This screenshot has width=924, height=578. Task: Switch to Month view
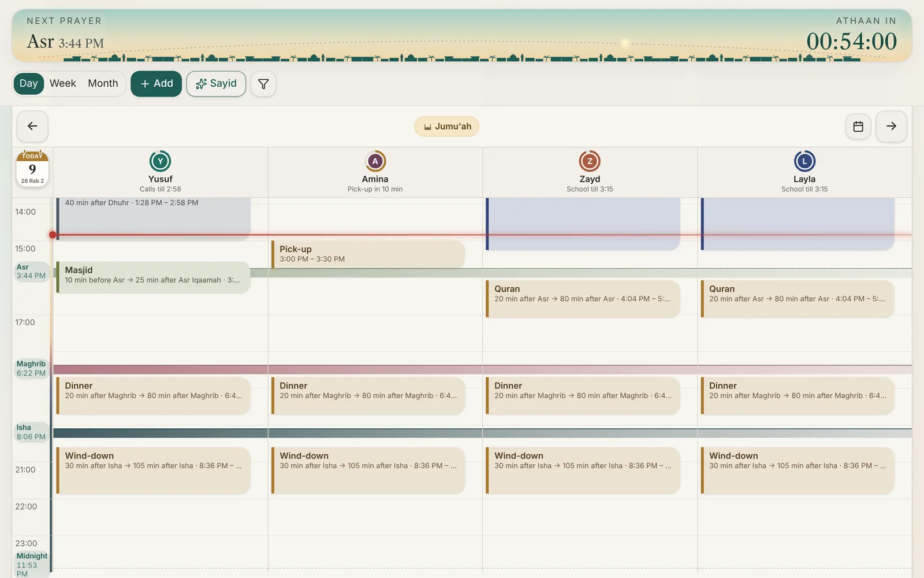[x=103, y=84]
